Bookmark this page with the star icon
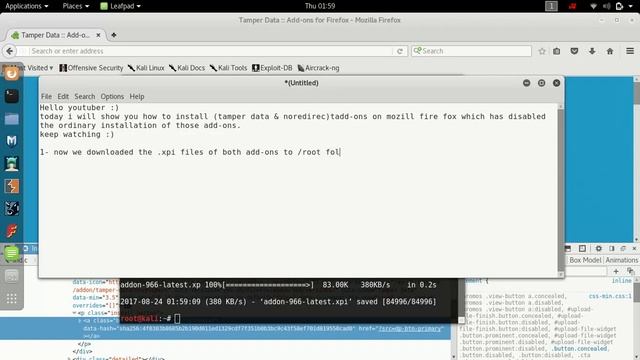 pyautogui.click(x=542, y=51)
